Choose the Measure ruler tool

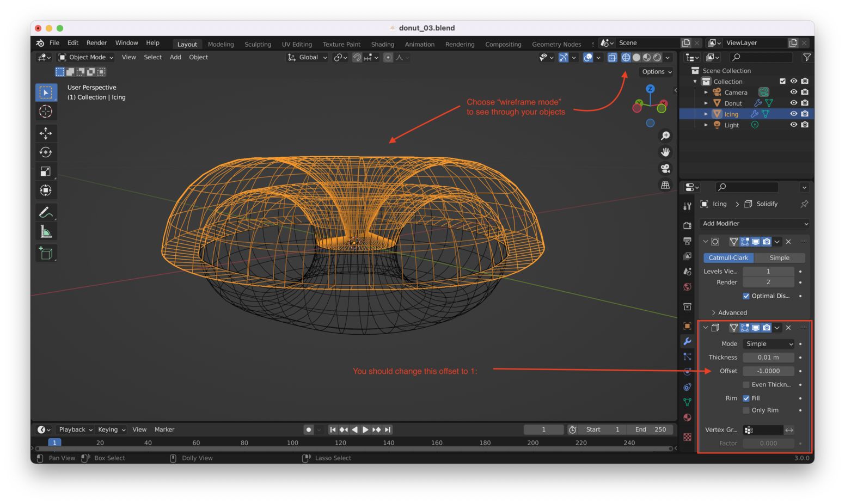pyautogui.click(x=46, y=232)
